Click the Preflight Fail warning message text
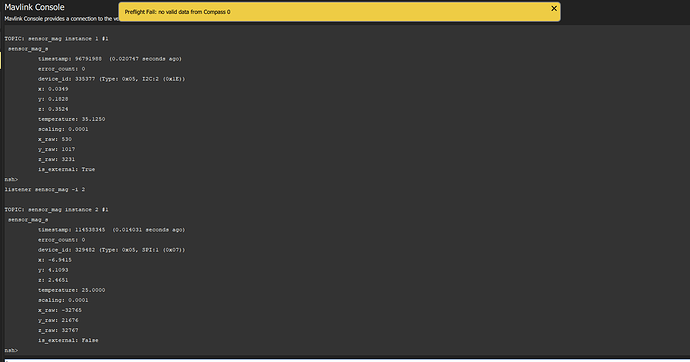 tap(177, 12)
